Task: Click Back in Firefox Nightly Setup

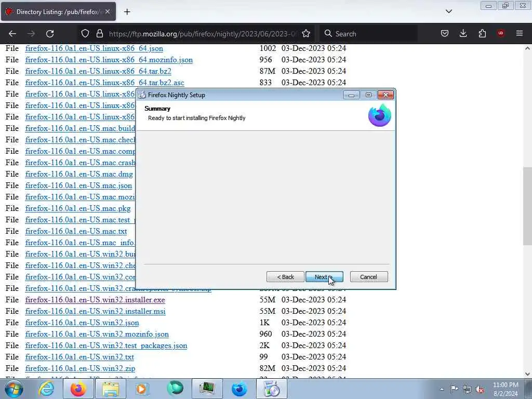Action: point(285,277)
